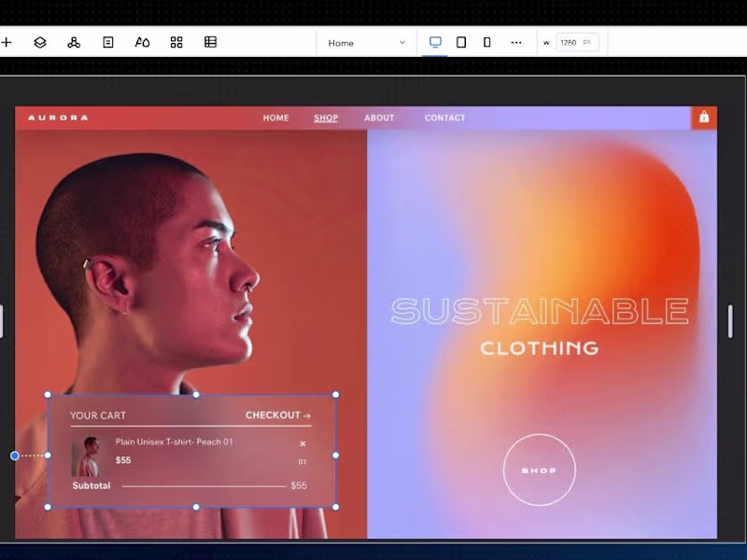This screenshot has width=747, height=560.
Task: Click the subtotal $55 amount
Action: (299, 485)
